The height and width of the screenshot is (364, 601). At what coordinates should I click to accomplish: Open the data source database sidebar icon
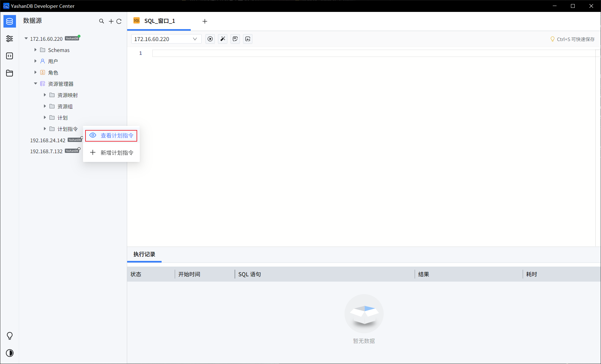pos(10,21)
